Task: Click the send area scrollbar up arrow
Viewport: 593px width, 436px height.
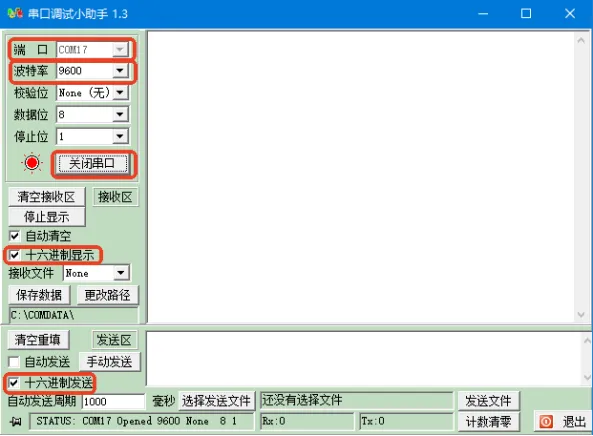Action: 587,340
